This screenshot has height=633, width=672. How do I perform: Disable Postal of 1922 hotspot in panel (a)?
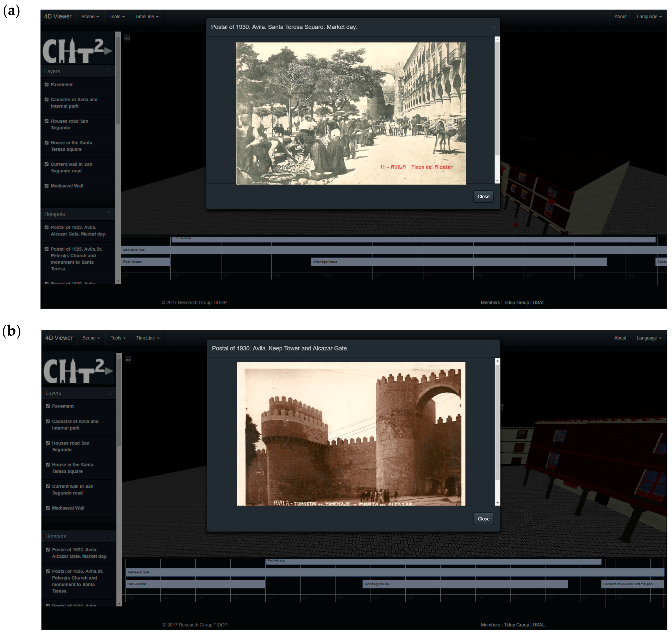coord(47,227)
